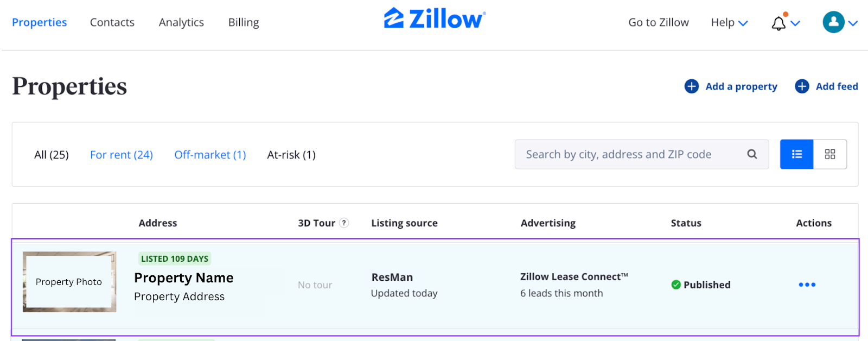
Task: Click the 3D Tour help question mark
Action: point(344,223)
